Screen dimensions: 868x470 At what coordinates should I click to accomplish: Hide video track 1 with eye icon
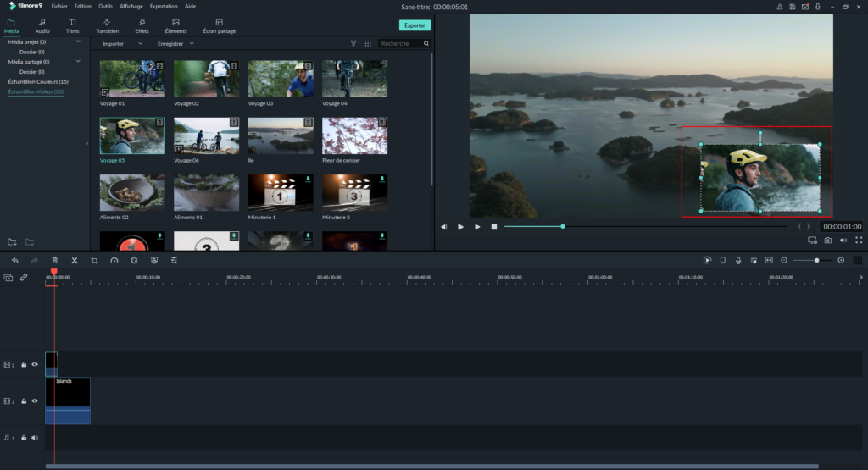tap(35, 401)
